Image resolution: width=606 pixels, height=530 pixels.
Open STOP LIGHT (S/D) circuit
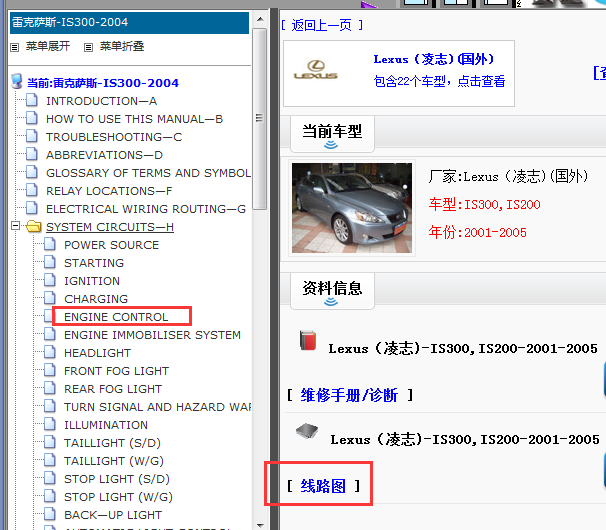117,479
